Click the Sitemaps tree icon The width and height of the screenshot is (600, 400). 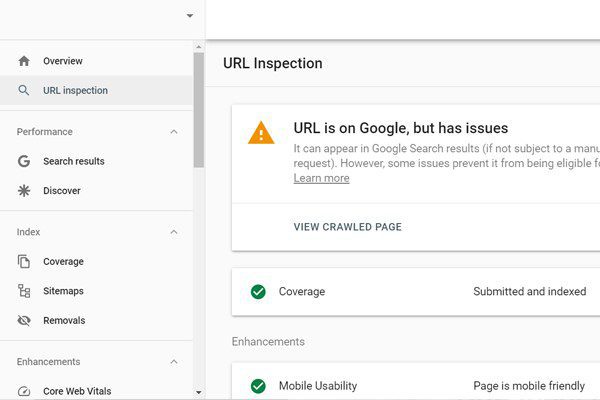pos(24,291)
